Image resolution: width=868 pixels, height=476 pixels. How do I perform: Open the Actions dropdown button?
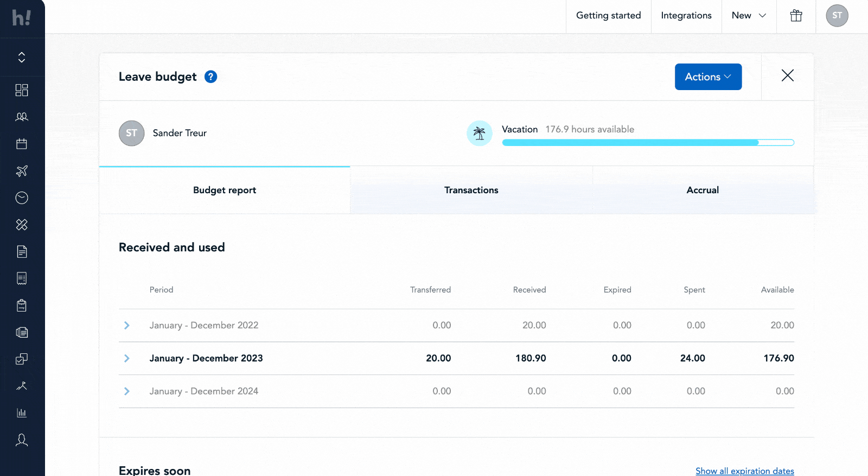[708, 77]
